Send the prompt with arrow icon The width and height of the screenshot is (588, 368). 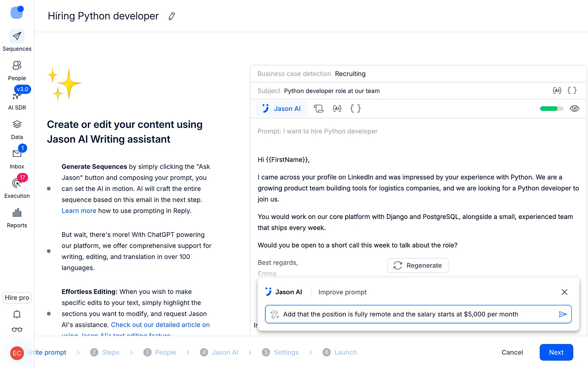click(x=563, y=314)
